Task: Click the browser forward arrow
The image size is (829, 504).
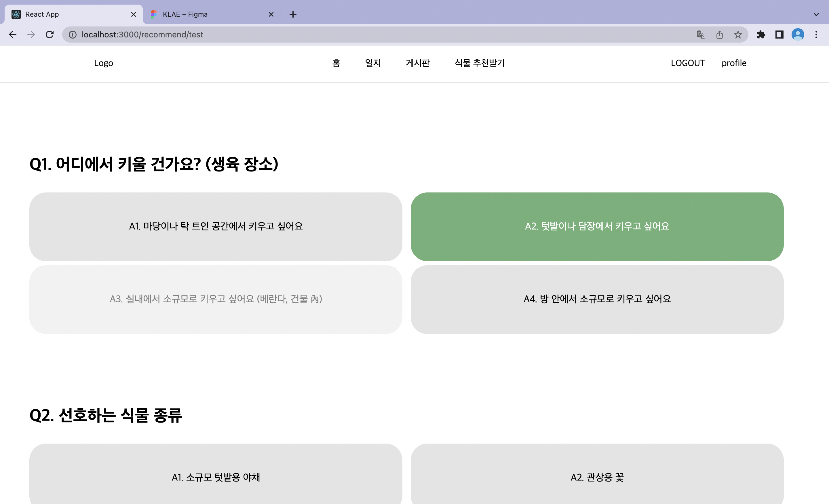Action: 31,34
